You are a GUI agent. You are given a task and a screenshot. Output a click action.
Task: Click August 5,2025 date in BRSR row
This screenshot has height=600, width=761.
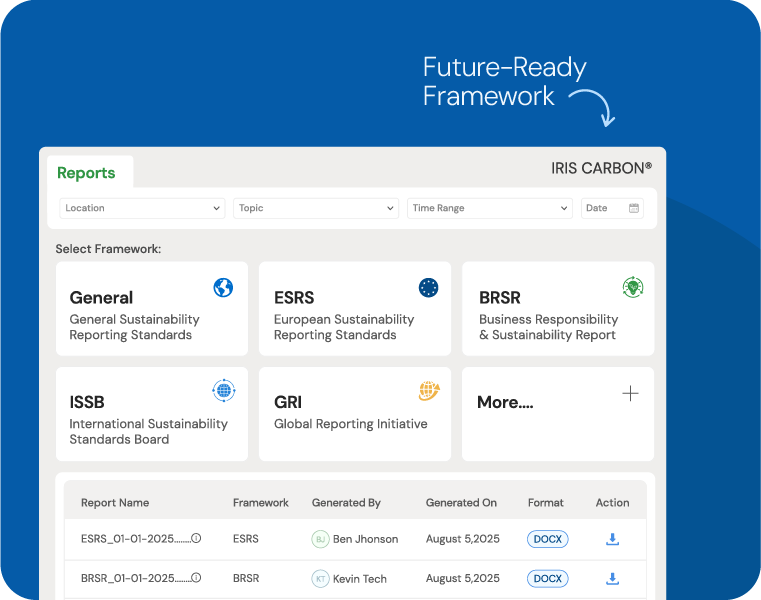pyautogui.click(x=463, y=578)
